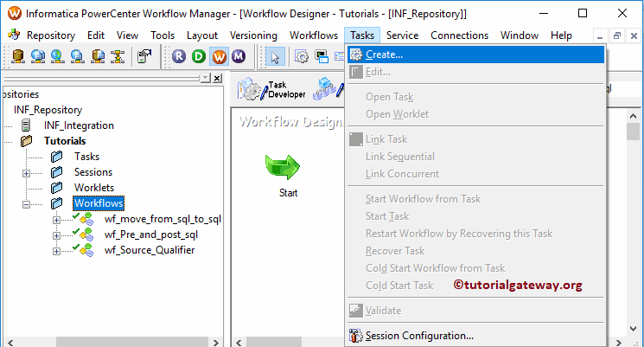This screenshot has width=644, height=347.
Task: Click the Session Configuration menu icon
Action: (x=355, y=336)
